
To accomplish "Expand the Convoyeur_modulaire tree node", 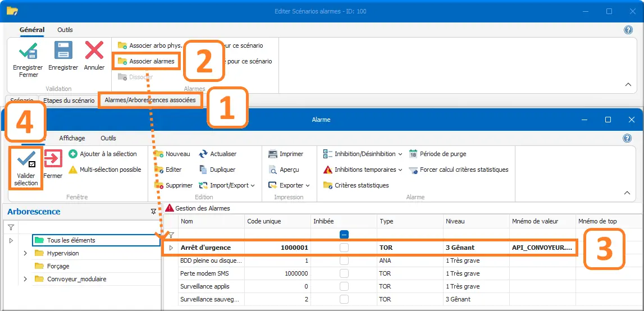I will [25, 279].
